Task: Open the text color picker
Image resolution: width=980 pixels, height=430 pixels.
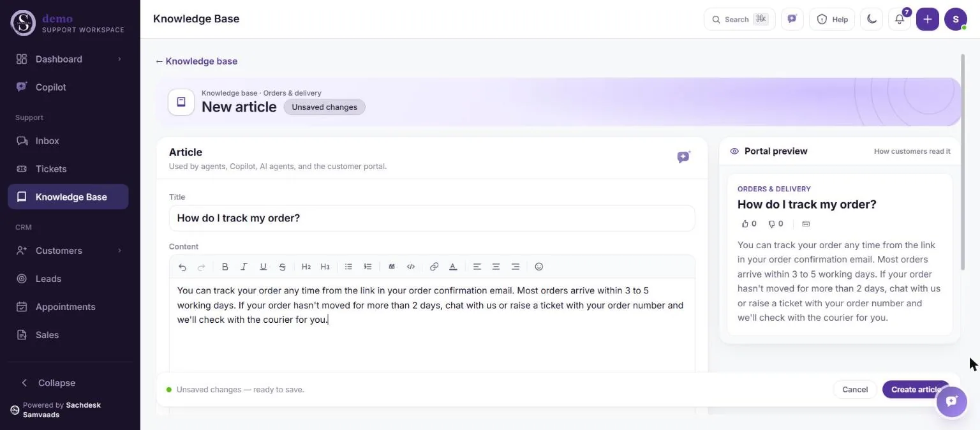Action: (x=453, y=267)
